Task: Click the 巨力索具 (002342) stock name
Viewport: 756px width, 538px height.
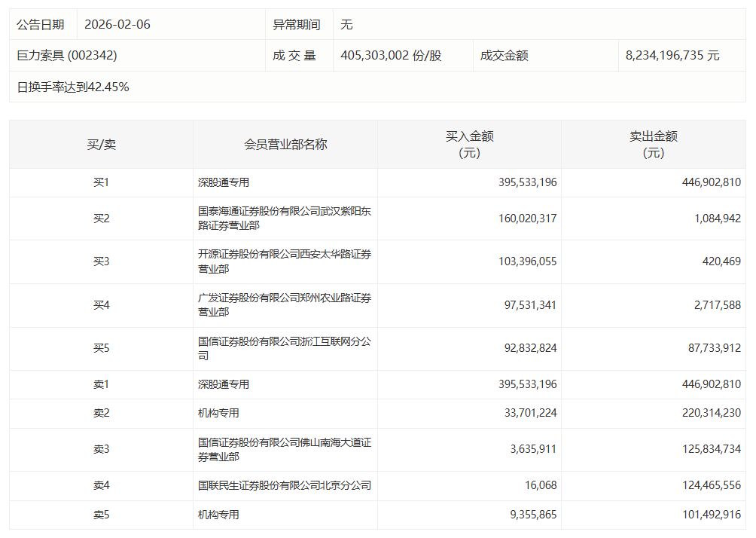Action: click(x=67, y=56)
